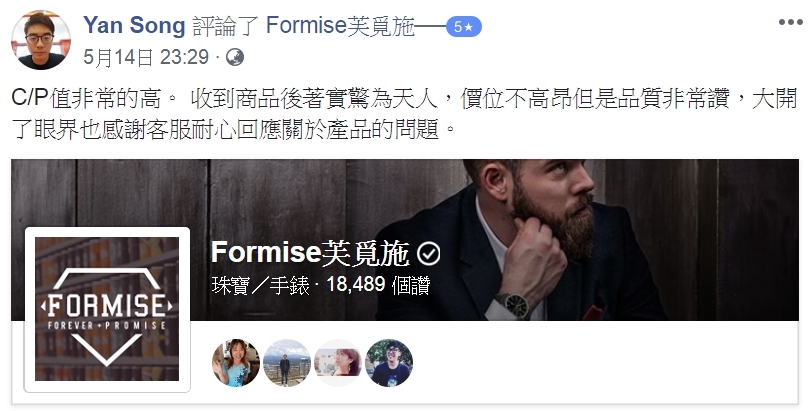Open Yan Song's profile picture
The width and height of the screenshot is (812, 411).
tap(41, 40)
